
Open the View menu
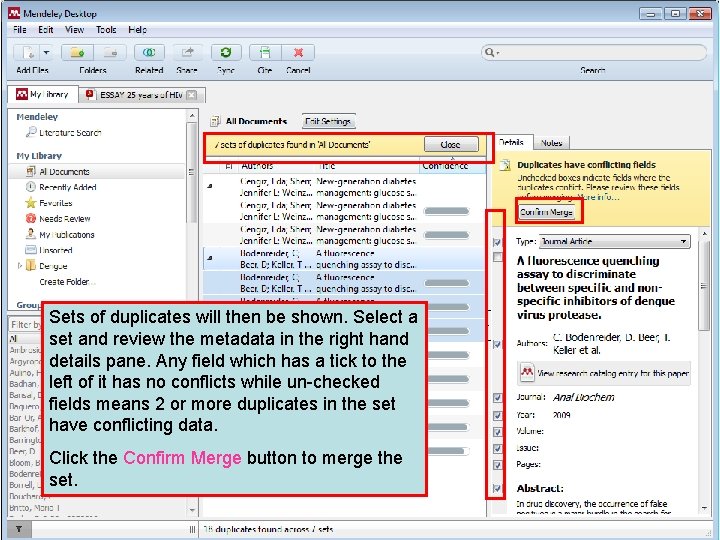tap(74, 30)
